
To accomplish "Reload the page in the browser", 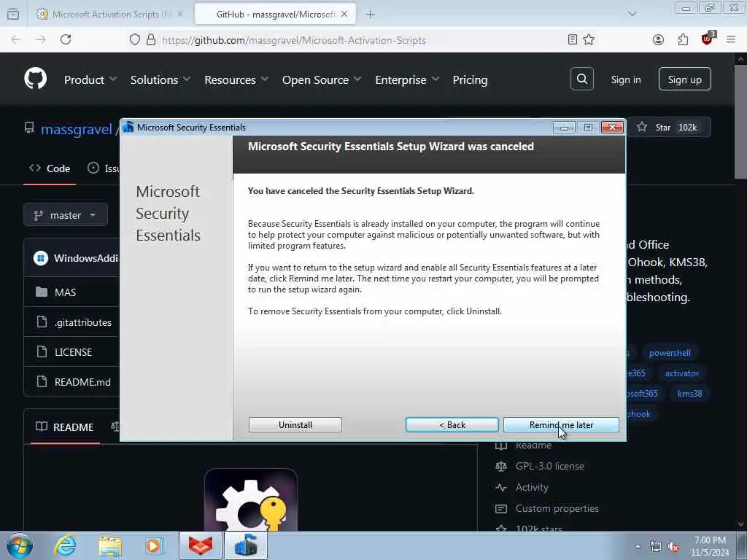I will point(66,39).
